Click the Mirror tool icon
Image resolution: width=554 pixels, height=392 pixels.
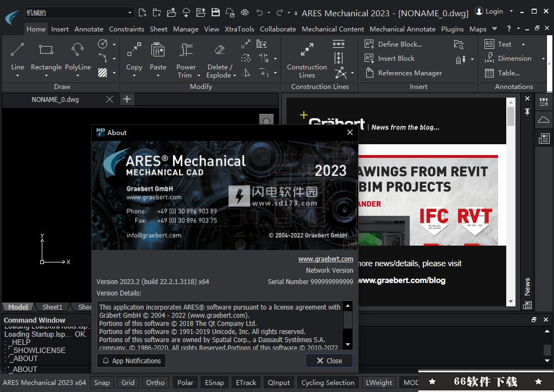246,73
